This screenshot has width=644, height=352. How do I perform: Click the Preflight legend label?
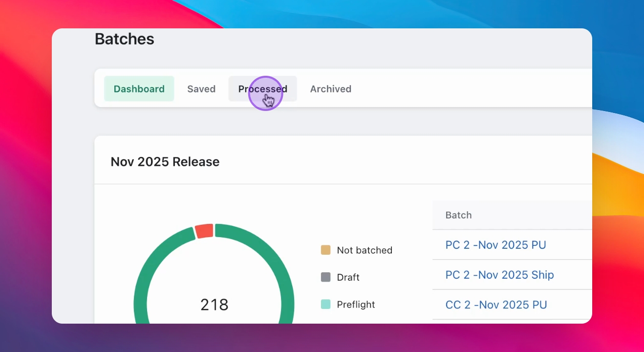click(356, 305)
